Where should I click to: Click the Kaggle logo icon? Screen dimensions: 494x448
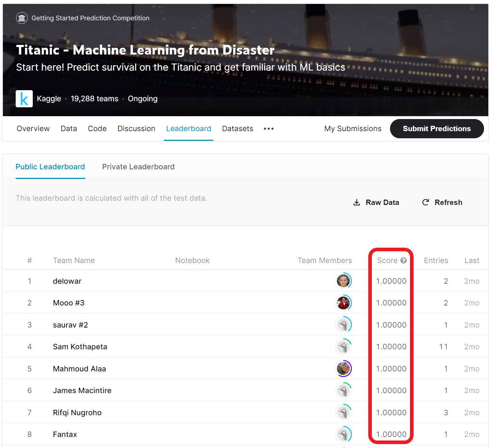point(24,99)
